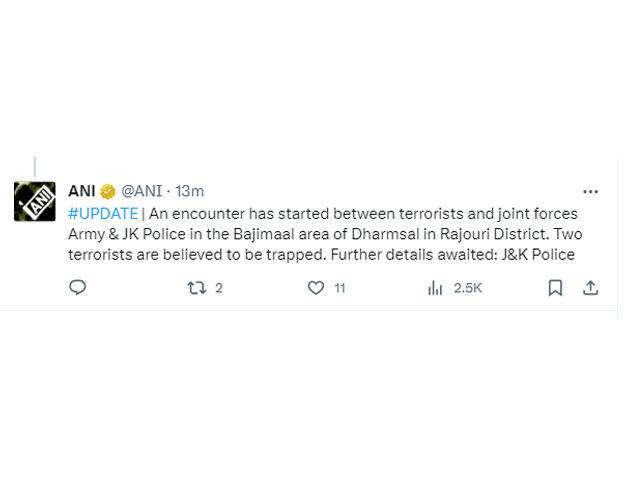Open the ANI profile picture avatar
This screenshot has height=480, width=640.
[x=35, y=202]
